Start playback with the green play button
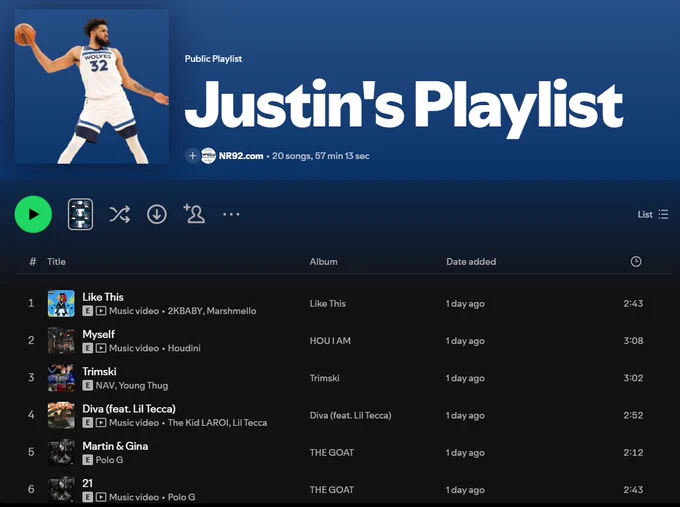680x507 pixels. (x=33, y=214)
